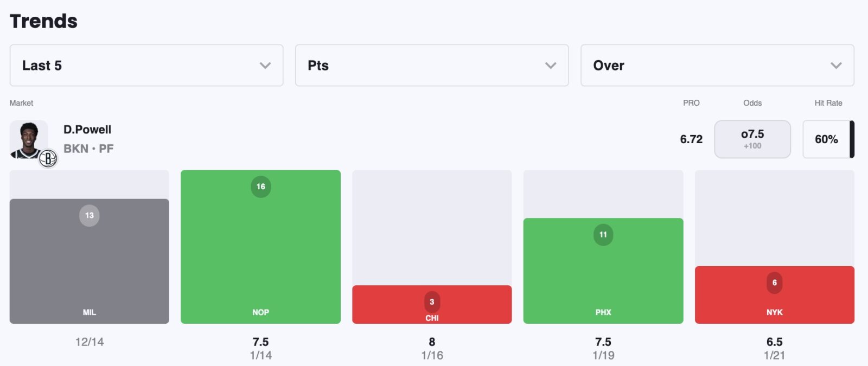The image size is (868, 366).
Task: Select the green NOP game bar
Action: (260, 255)
